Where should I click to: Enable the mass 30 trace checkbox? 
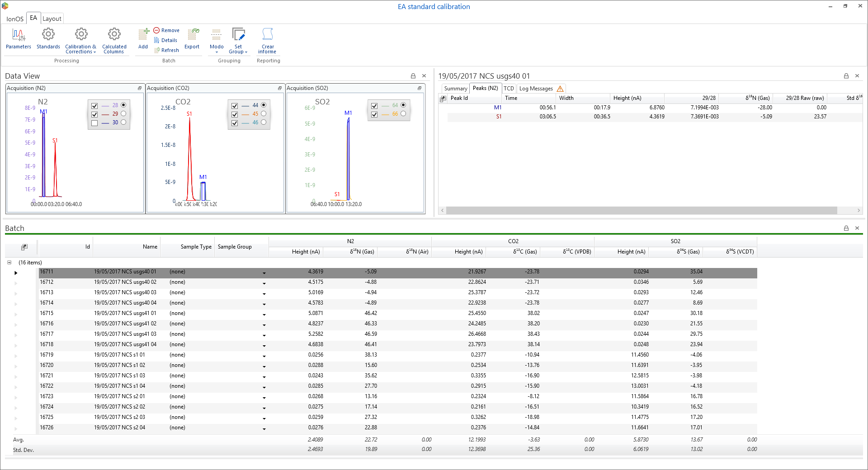tap(94, 123)
